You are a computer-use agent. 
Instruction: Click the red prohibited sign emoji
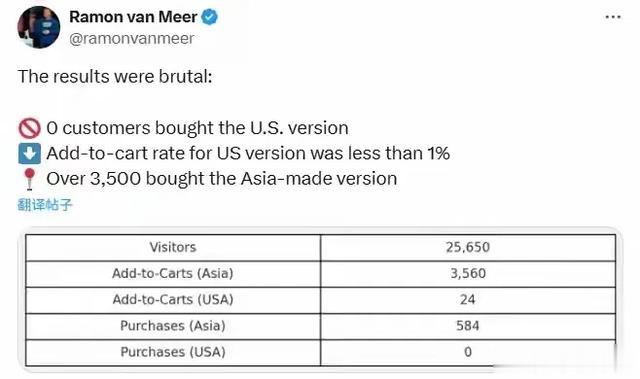pyautogui.click(x=29, y=129)
